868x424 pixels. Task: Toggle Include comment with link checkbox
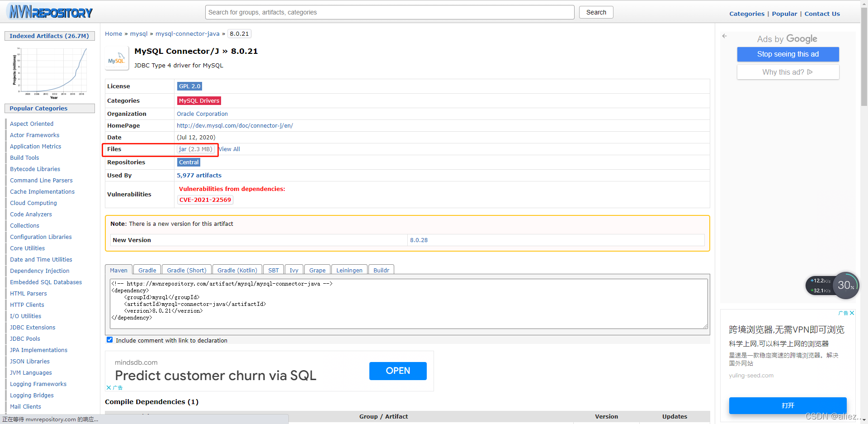pyautogui.click(x=109, y=340)
